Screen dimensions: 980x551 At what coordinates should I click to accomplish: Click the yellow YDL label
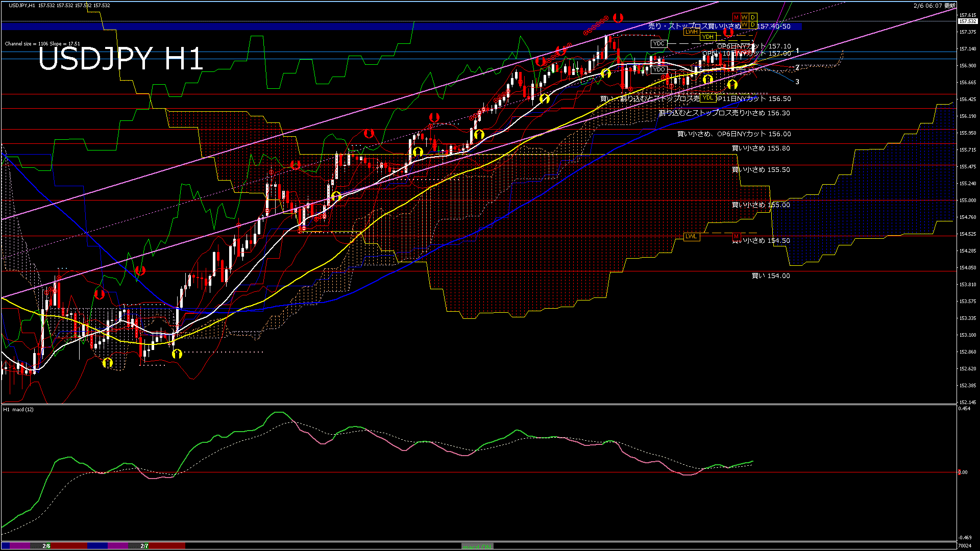tap(707, 97)
